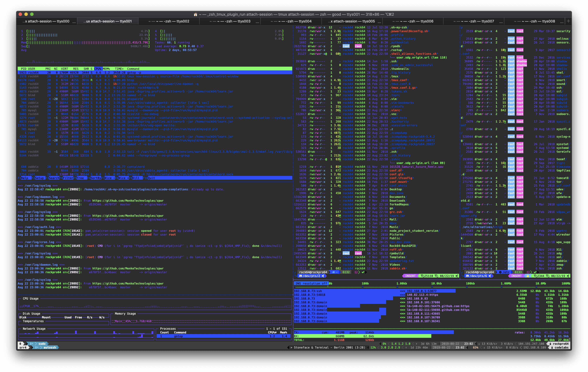This screenshot has width=588, height=372.
Task: Open the -zsh ttys007 tab
Action: point(473,21)
